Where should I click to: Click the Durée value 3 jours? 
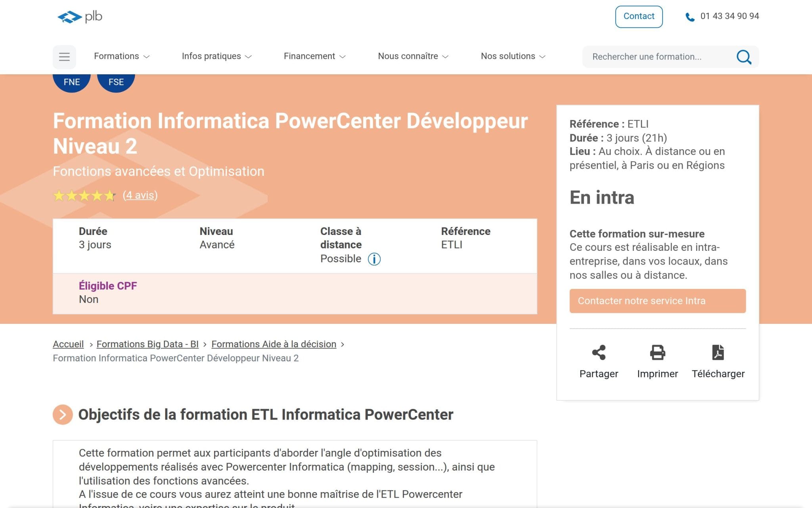pyautogui.click(x=95, y=245)
